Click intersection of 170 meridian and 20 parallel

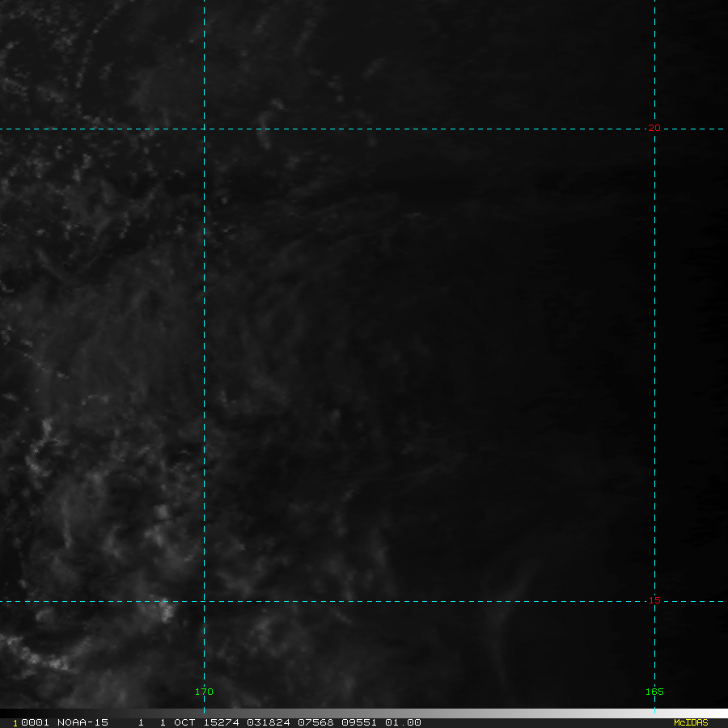(x=204, y=129)
